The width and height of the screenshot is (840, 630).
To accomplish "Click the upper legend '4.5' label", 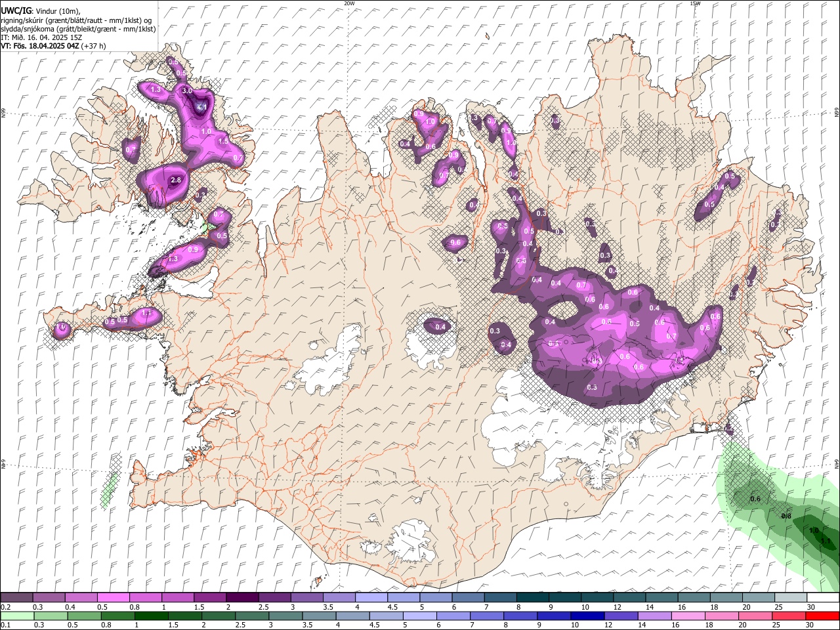I will click(392, 607).
